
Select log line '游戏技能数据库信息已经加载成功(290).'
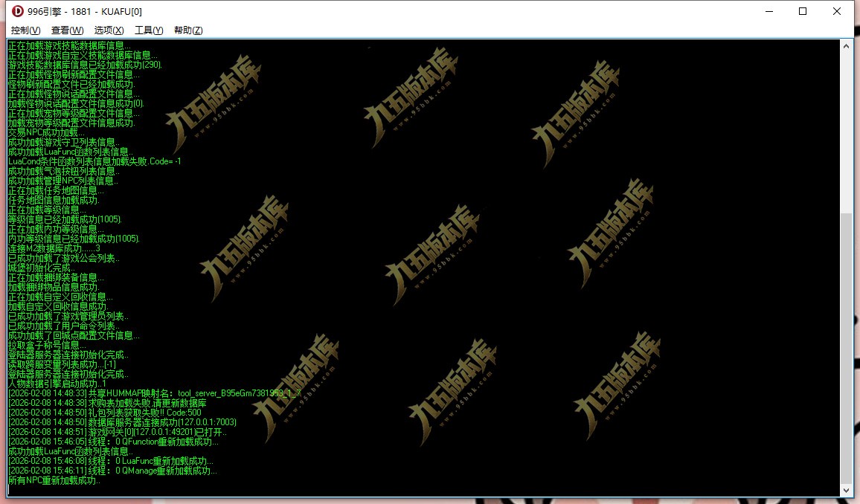[x=85, y=65]
